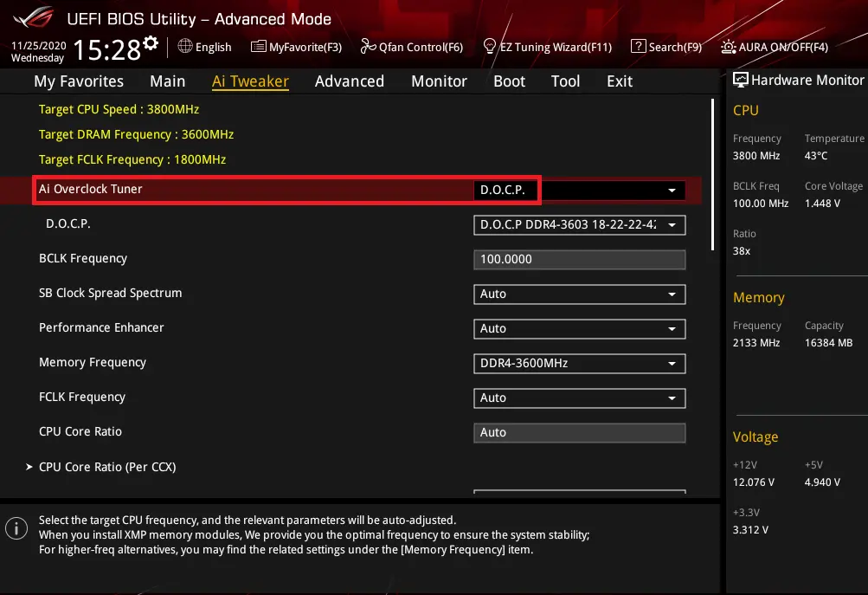Open SB Clock Spread Spectrum dropdown

coord(580,294)
